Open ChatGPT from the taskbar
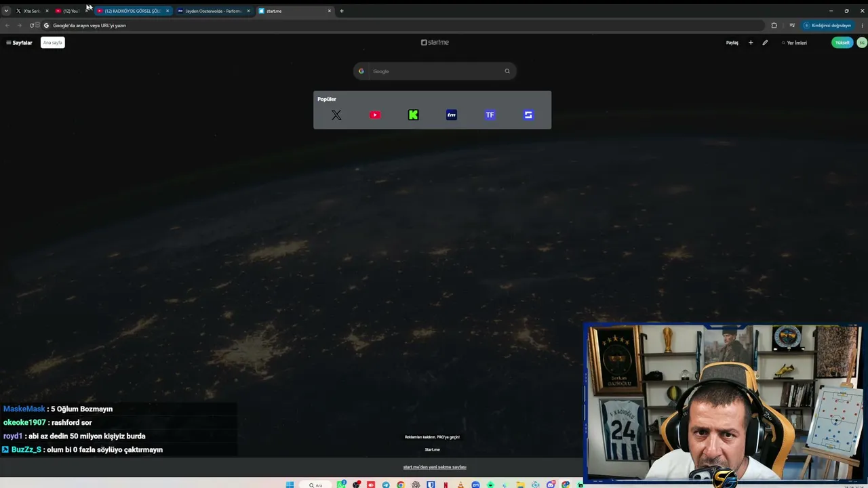This screenshot has height=488, width=868. [x=416, y=485]
